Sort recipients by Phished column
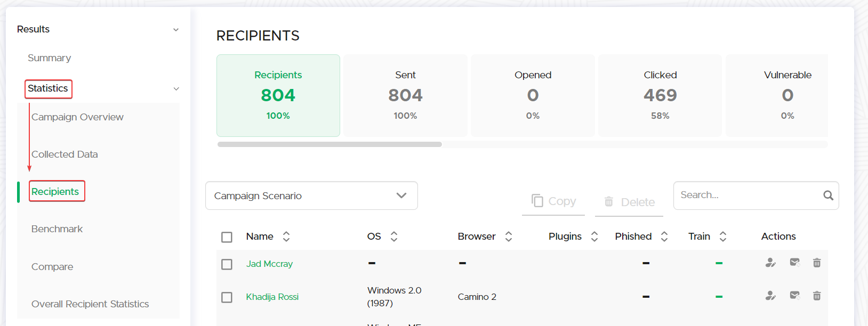The width and height of the screenshot is (868, 326). pyautogui.click(x=664, y=237)
